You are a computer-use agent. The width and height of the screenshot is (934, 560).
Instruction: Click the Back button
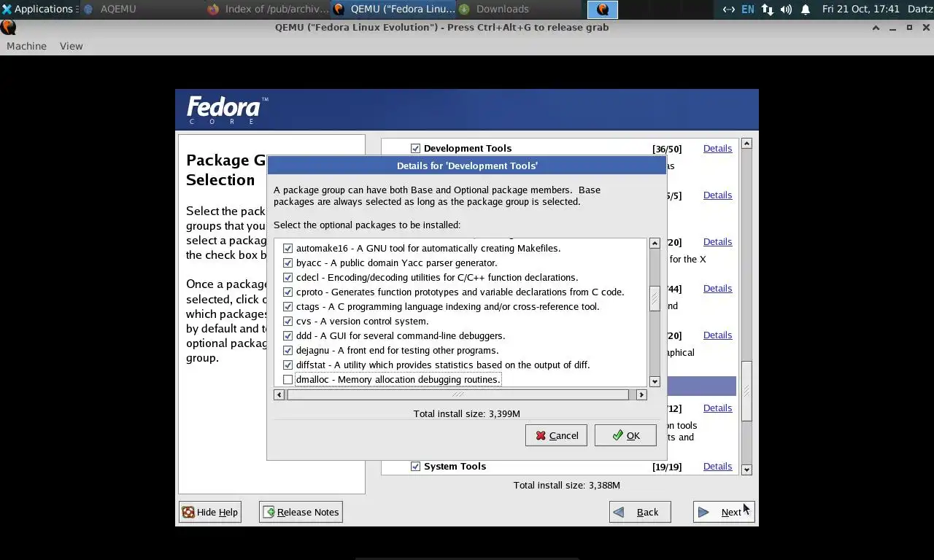tap(640, 512)
